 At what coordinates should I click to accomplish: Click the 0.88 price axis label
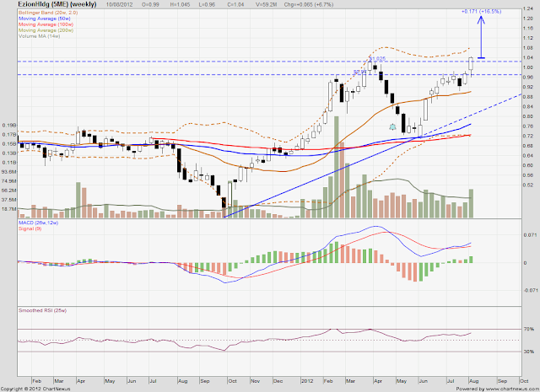[528, 97]
